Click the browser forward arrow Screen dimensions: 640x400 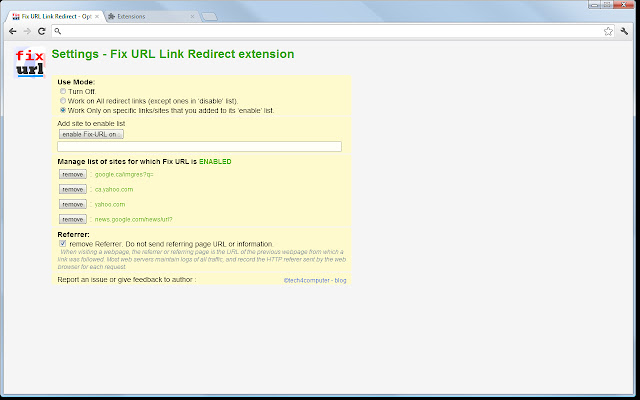[27, 31]
